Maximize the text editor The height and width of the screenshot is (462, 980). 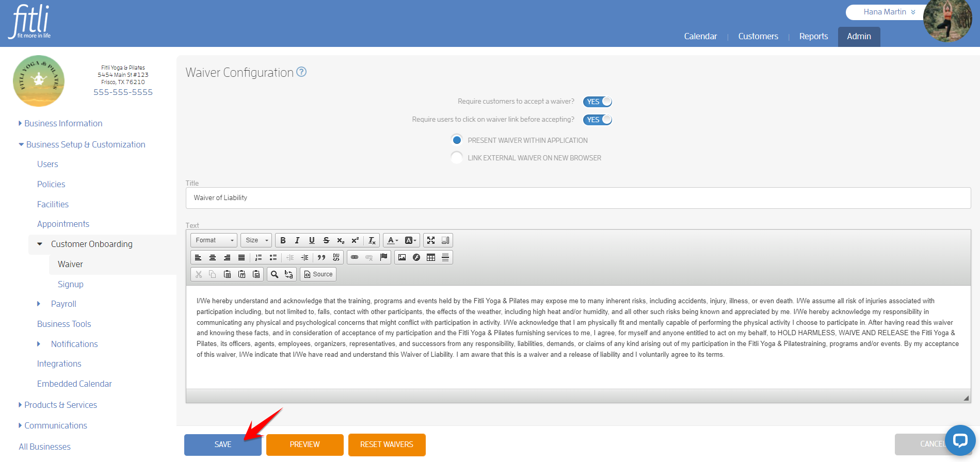pyautogui.click(x=431, y=240)
